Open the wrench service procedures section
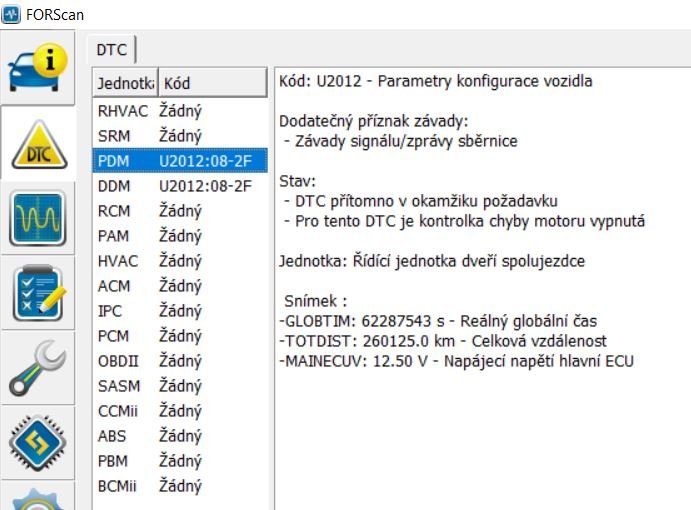This screenshot has width=691, height=510. 38,368
